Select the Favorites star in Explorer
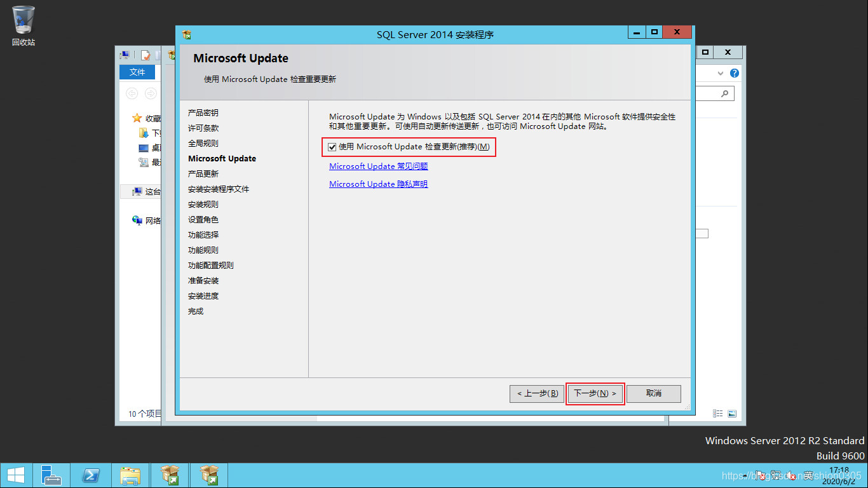This screenshot has height=488, width=868. point(137,118)
